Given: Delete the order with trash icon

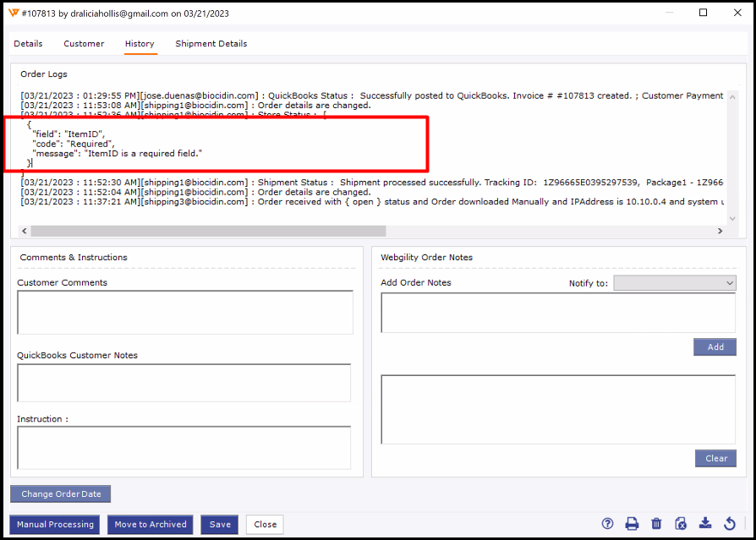Looking at the screenshot, I should [656, 524].
